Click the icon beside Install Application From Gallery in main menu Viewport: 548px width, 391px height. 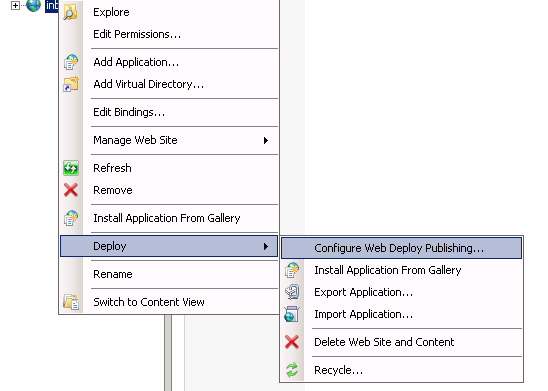point(71,218)
